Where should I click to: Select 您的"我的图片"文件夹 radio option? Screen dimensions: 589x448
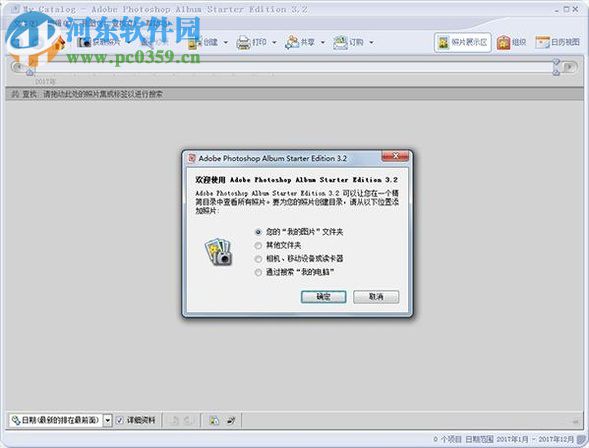pyautogui.click(x=258, y=232)
